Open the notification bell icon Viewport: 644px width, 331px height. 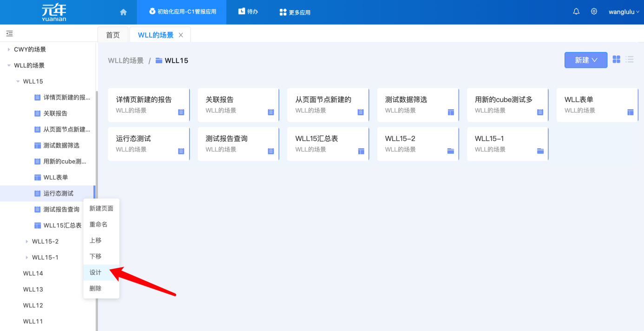click(x=576, y=11)
